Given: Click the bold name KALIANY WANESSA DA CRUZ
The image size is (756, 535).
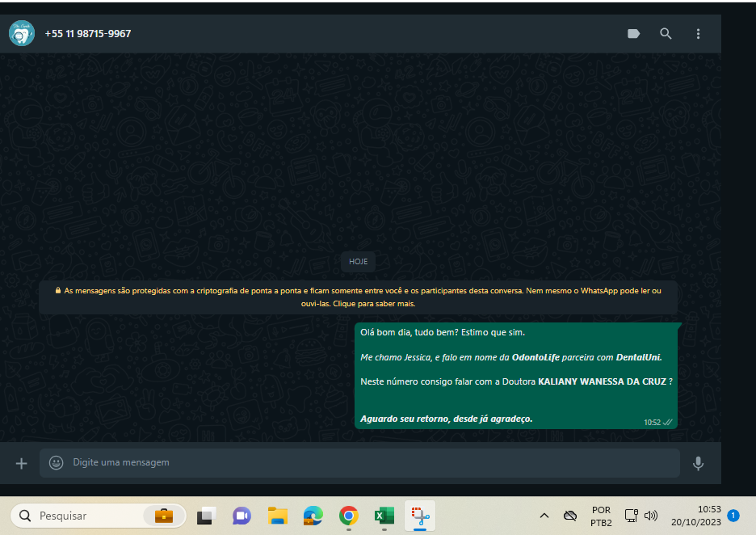Looking at the screenshot, I should (603, 381).
